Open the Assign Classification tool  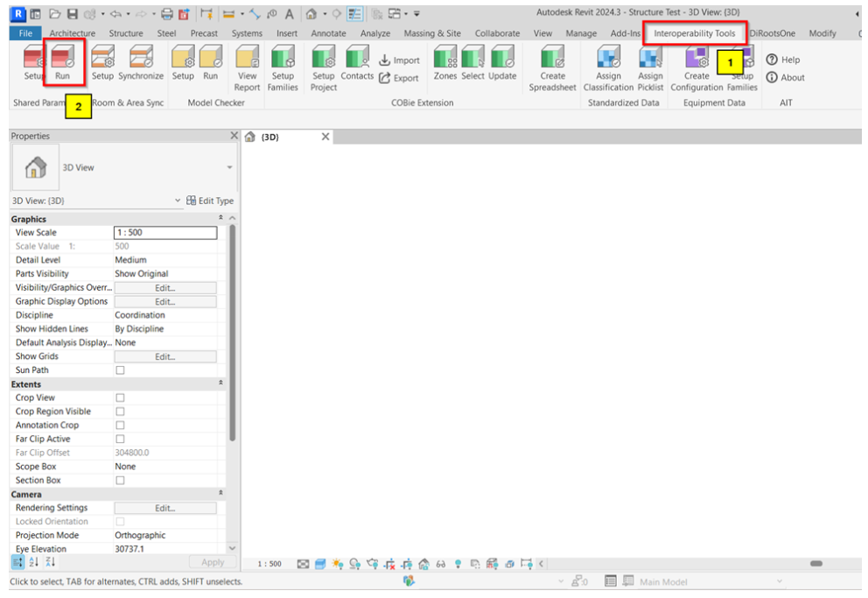click(x=608, y=59)
